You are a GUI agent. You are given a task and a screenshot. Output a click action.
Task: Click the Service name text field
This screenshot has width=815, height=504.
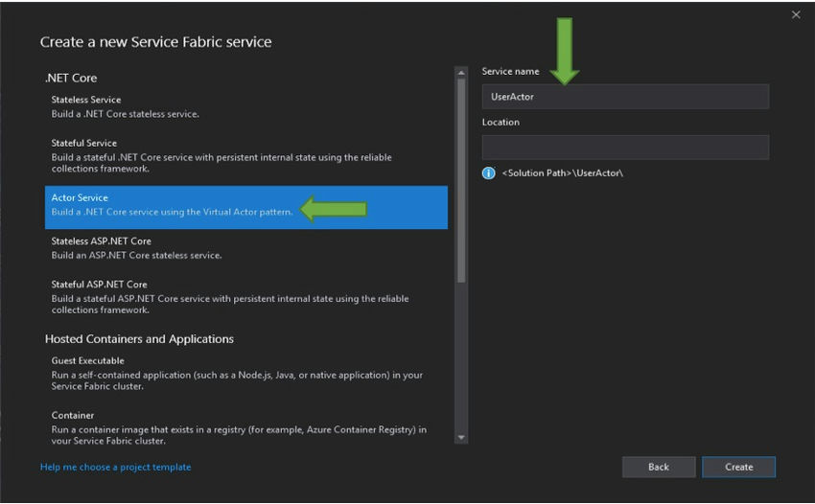tap(625, 97)
